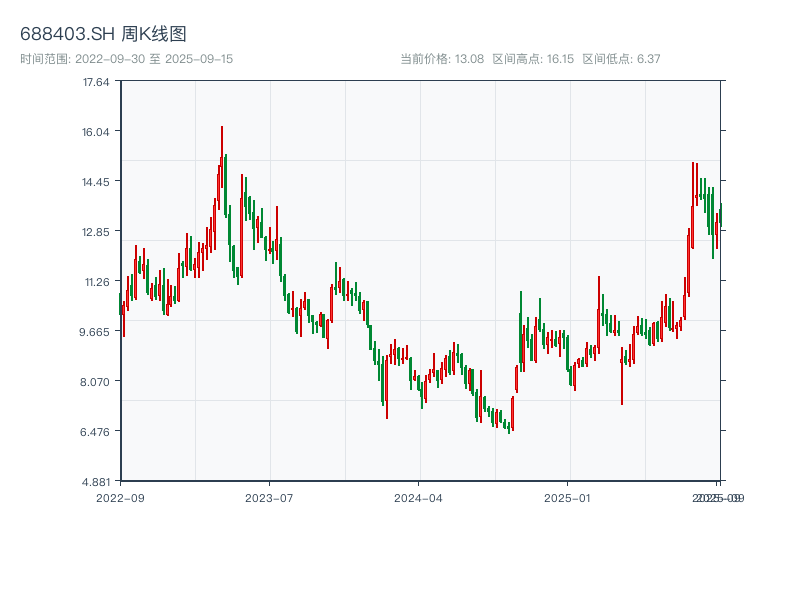Click the x-axis label 2024-04
Viewport: 800px width, 600px height.
[x=418, y=498]
